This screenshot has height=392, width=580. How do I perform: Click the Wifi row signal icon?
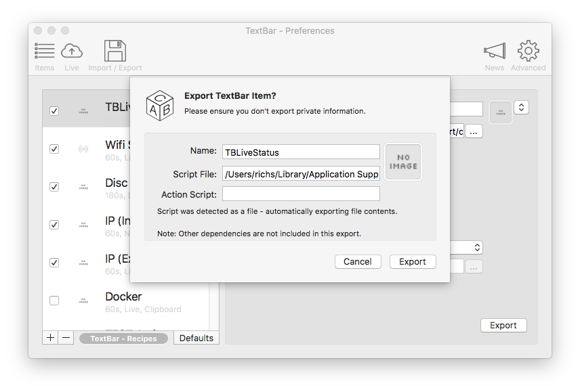coord(83,149)
